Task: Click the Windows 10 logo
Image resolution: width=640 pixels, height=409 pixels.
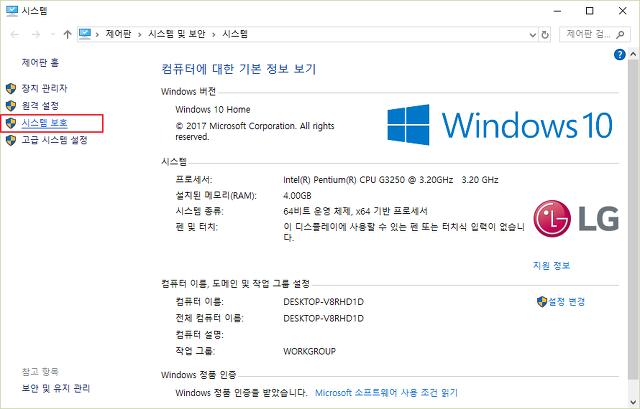Action: pyautogui.click(x=500, y=124)
